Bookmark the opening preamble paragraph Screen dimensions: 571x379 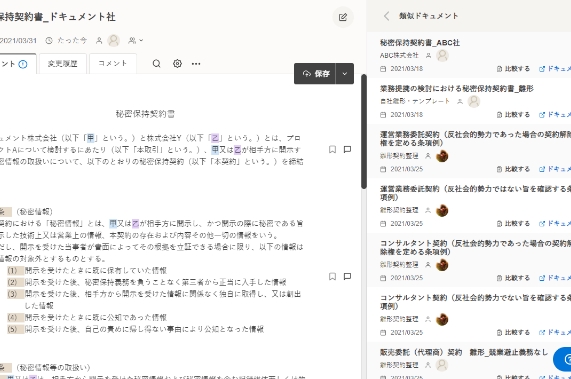point(332,149)
